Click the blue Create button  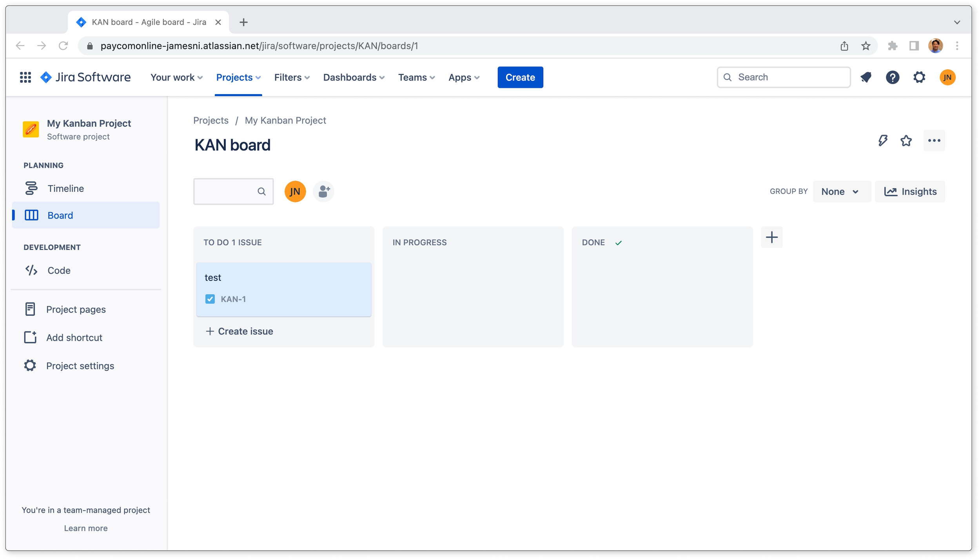pyautogui.click(x=520, y=77)
